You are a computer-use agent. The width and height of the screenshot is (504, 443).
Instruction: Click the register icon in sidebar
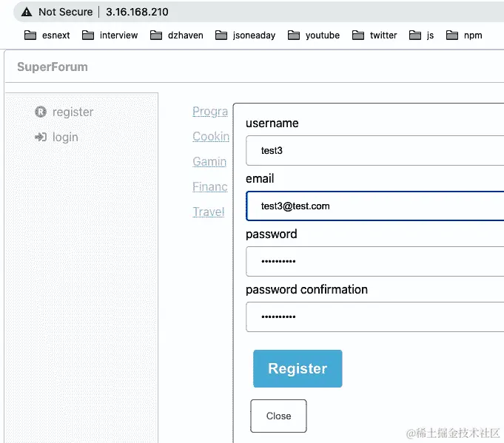pos(41,112)
